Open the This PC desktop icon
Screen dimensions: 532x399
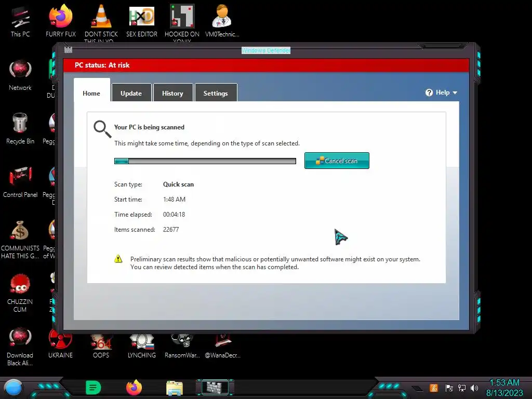coord(20,21)
